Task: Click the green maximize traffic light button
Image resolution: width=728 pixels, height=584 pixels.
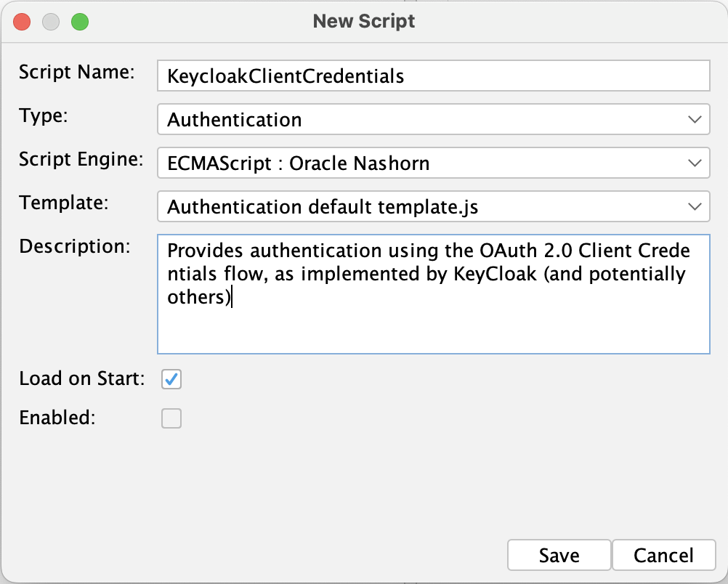Action: click(81, 22)
